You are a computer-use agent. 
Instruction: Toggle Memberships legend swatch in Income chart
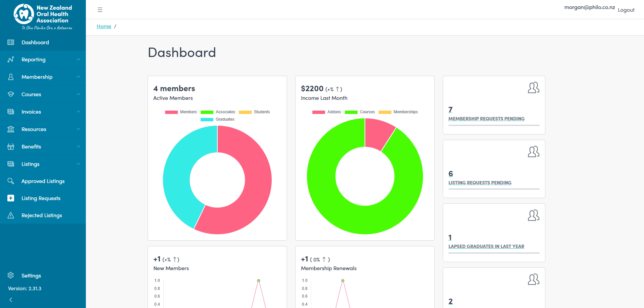[385, 112]
